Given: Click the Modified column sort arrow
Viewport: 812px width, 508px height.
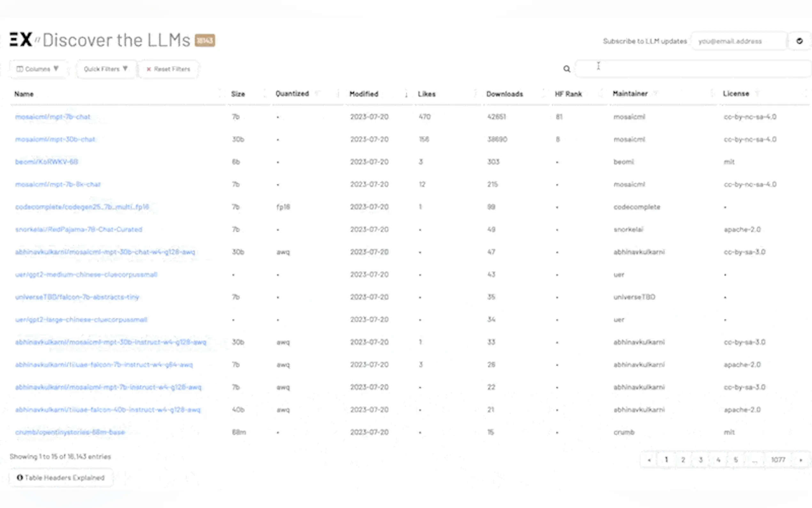Looking at the screenshot, I should pos(406,94).
